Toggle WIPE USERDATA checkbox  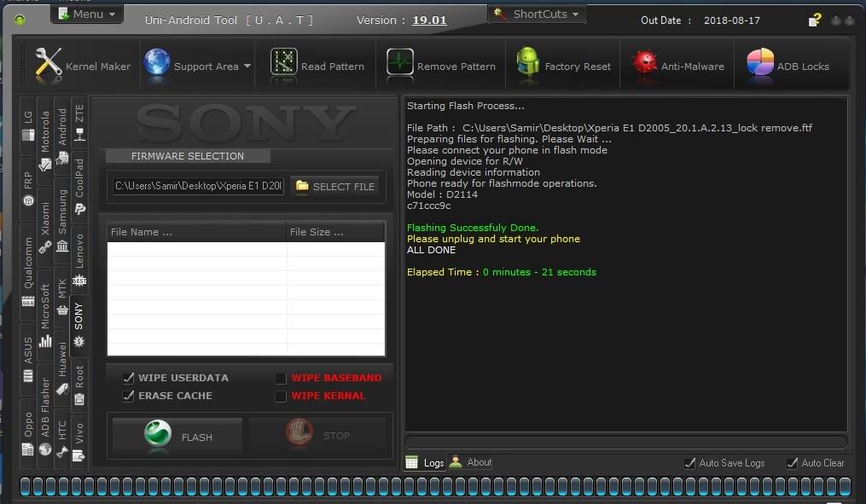(129, 378)
